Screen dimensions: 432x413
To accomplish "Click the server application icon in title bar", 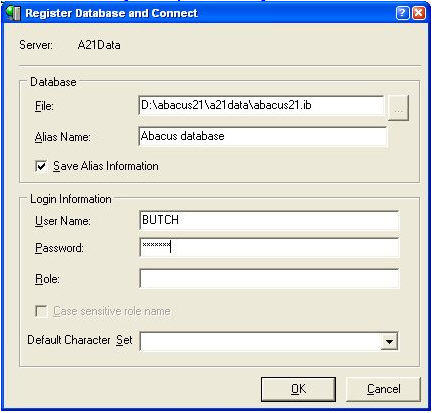I will pyautogui.click(x=14, y=13).
